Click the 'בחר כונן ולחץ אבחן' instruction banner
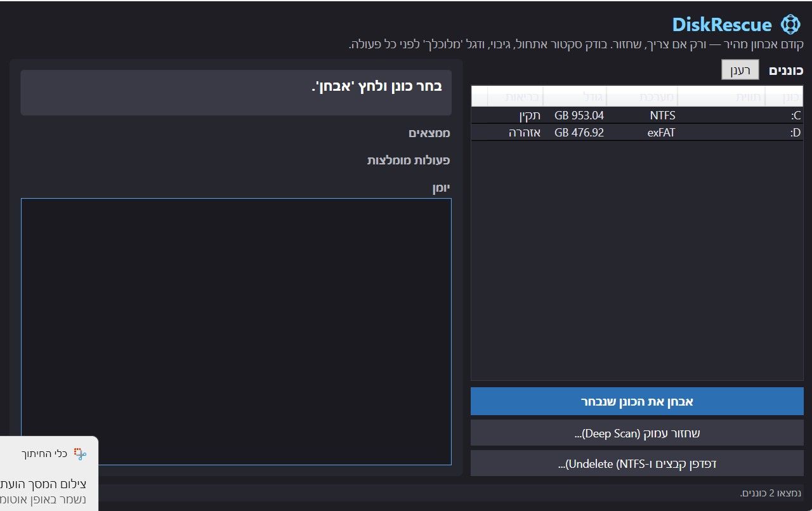This screenshot has height=511, width=812. [236, 93]
